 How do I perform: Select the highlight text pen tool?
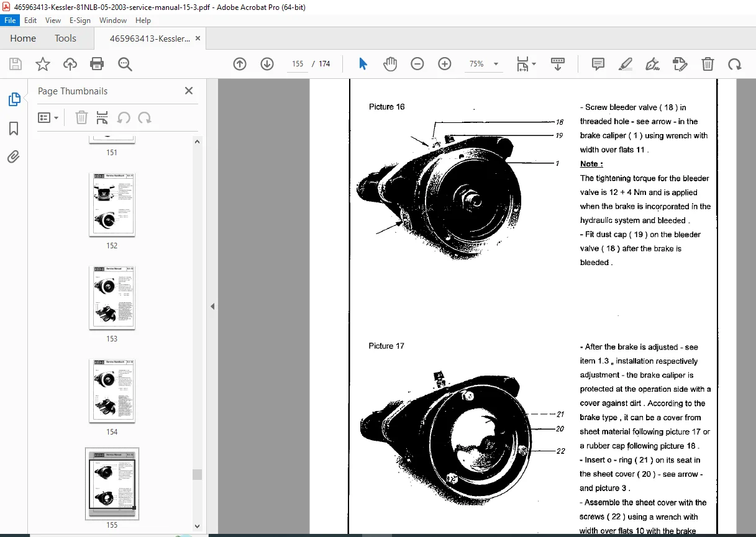(x=626, y=64)
